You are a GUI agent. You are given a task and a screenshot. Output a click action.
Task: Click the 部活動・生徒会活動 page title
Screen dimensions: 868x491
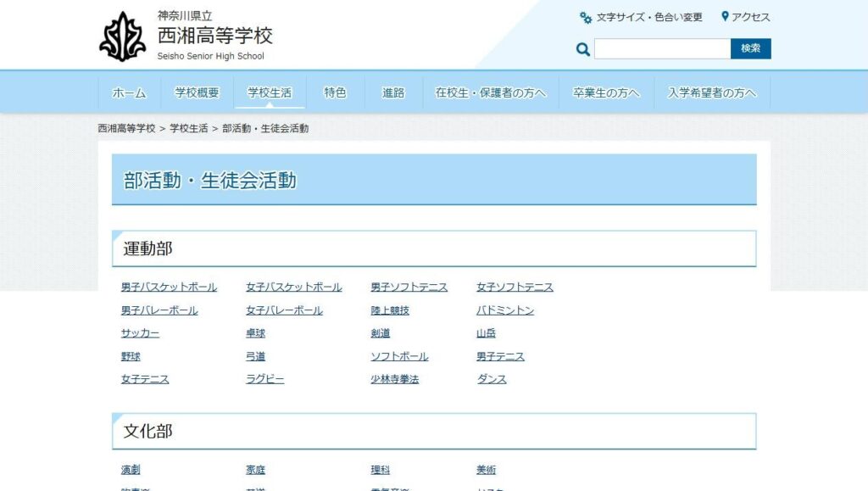click(210, 181)
